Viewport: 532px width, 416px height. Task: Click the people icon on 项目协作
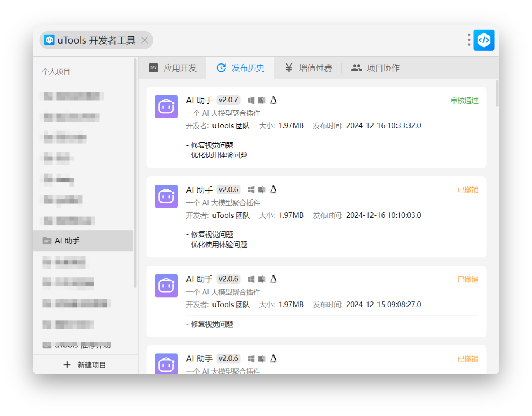[x=356, y=67]
